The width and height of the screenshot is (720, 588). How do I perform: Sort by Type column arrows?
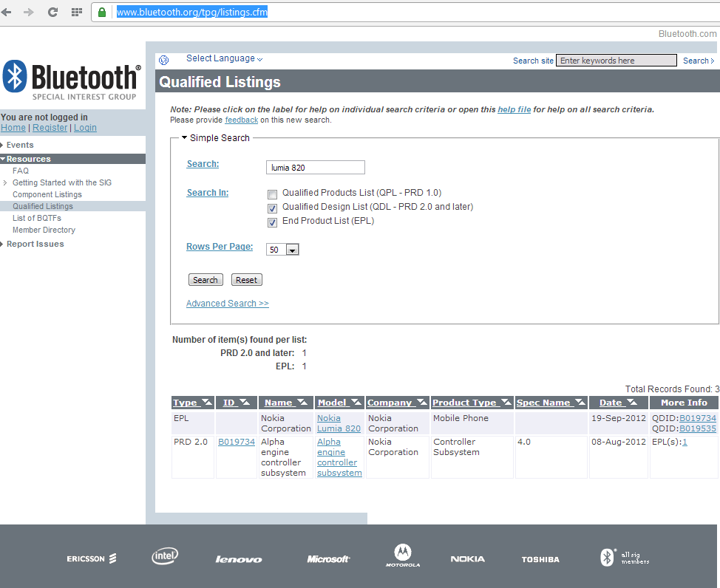click(207, 403)
